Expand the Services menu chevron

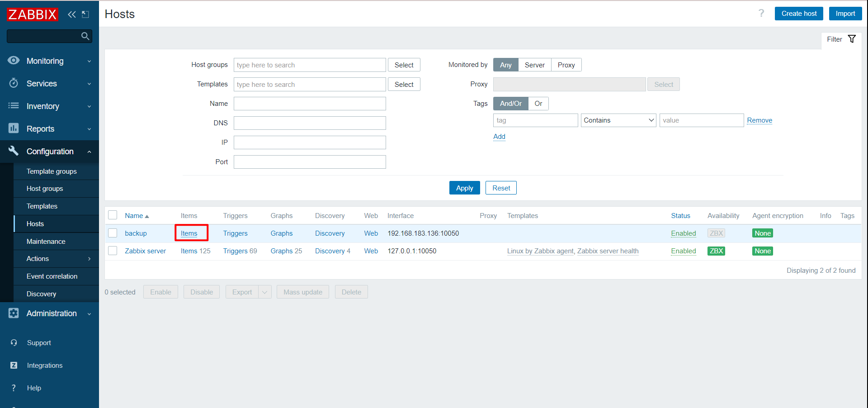(89, 84)
